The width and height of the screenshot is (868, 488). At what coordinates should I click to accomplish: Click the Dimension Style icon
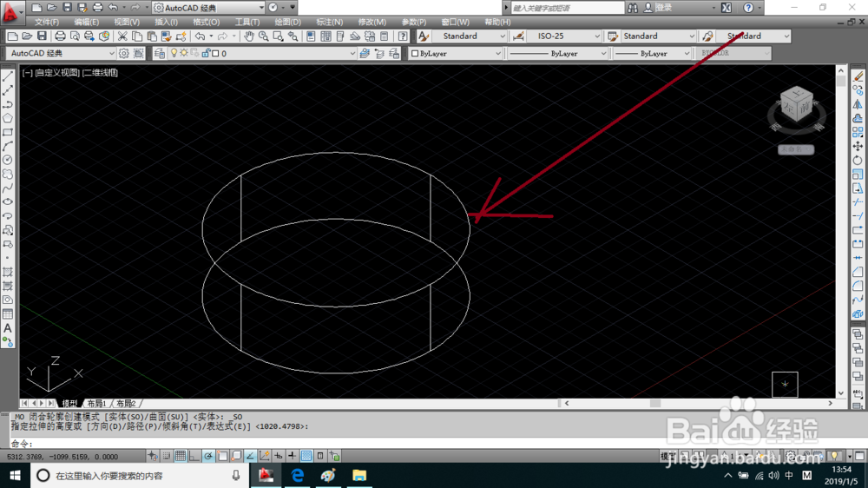[x=519, y=36]
